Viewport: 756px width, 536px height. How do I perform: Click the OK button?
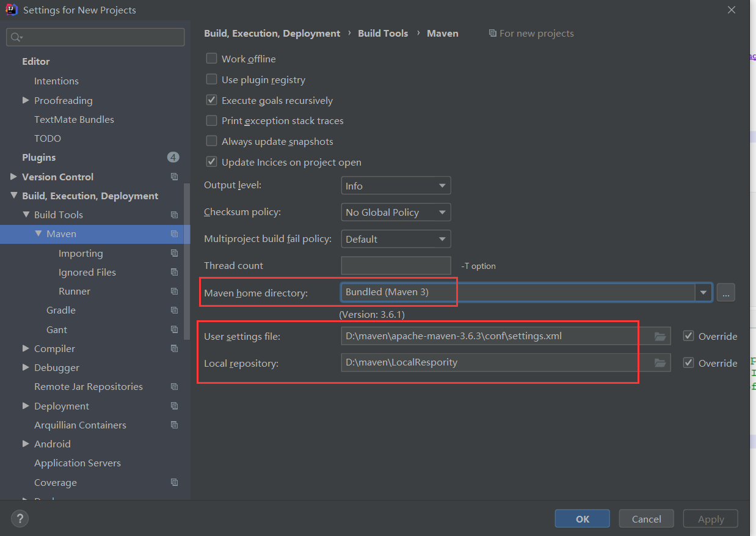pos(583,519)
